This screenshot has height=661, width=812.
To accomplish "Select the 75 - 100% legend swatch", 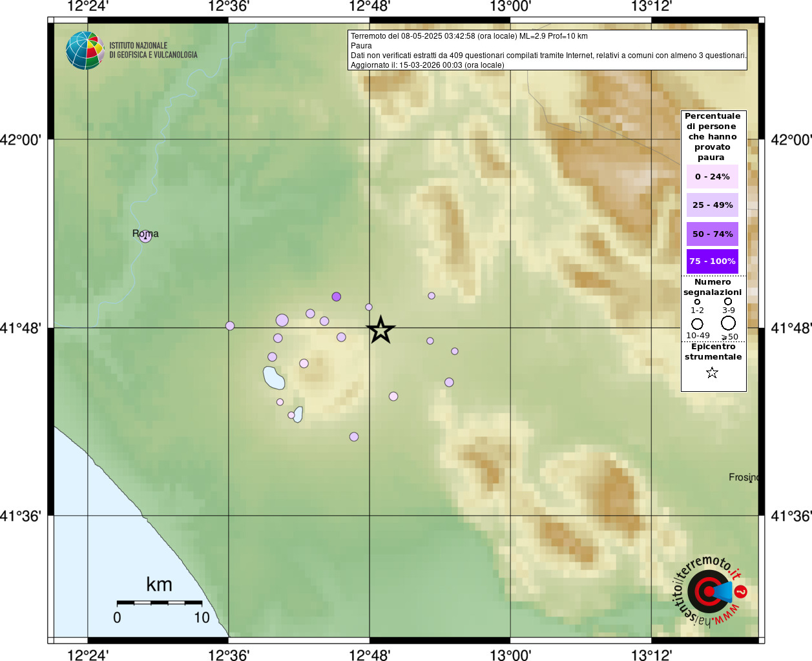I will pos(713,261).
